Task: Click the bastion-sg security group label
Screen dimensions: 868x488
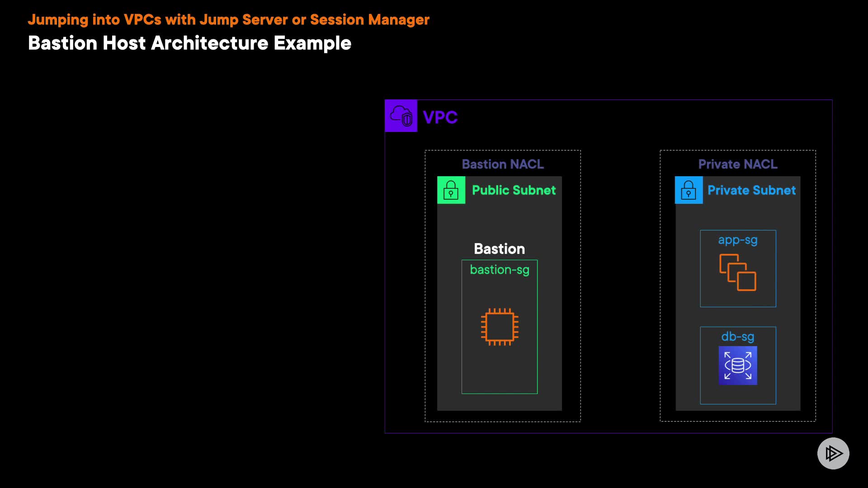Action: [x=500, y=270]
